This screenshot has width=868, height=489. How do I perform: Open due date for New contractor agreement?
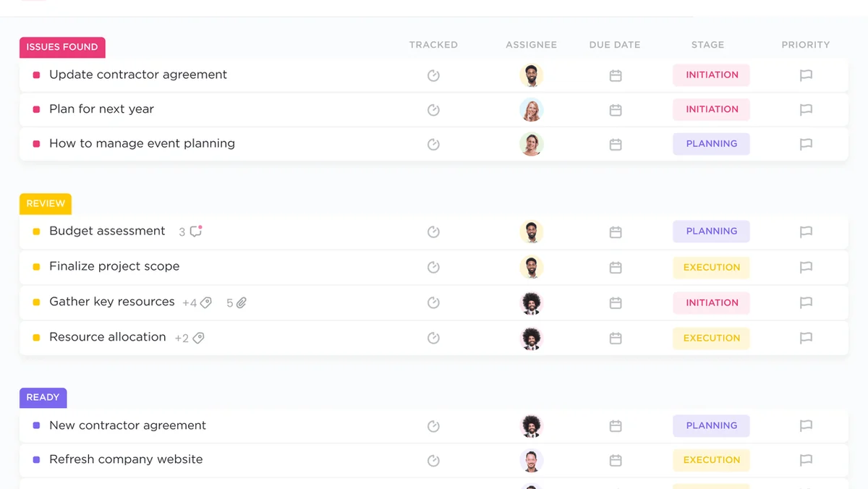[x=616, y=426]
